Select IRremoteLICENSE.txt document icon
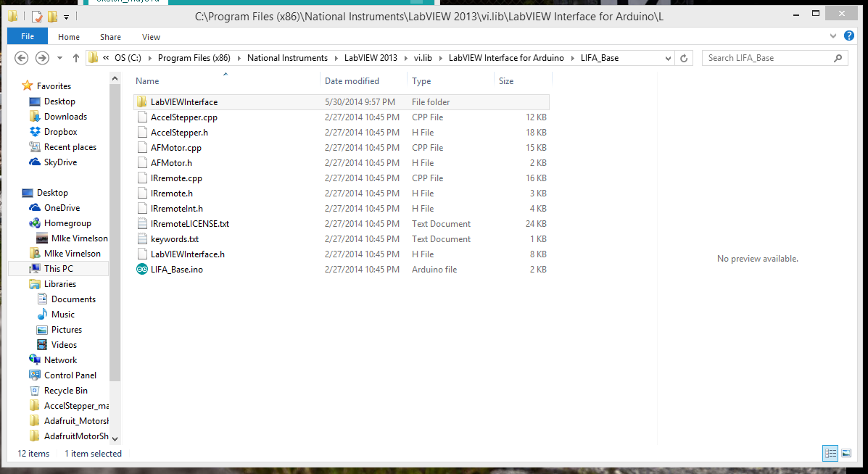This screenshot has width=868, height=474. [x=141, y=223]
